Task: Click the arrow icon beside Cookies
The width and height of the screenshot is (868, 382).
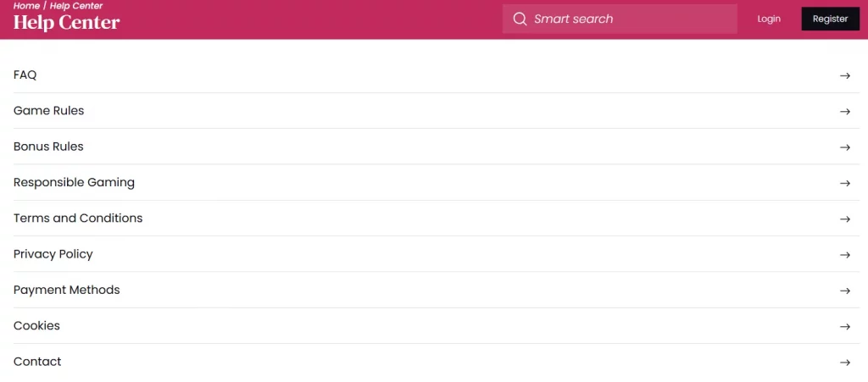Action: [845, 326]
